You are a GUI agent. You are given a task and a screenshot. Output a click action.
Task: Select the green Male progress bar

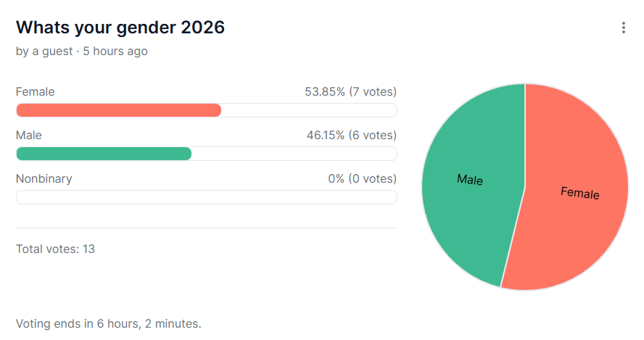[x=104, y=154]
